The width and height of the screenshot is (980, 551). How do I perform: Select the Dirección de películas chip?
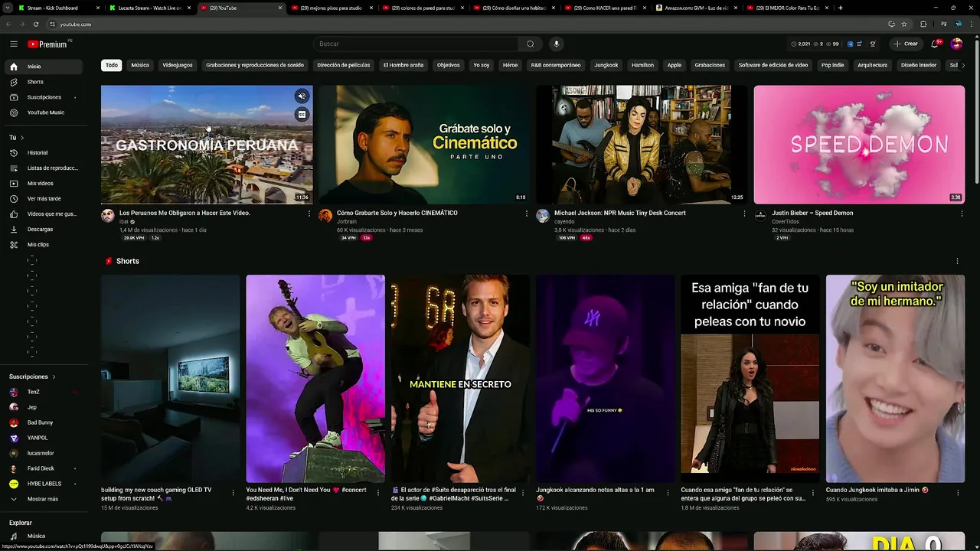coord(344,65)
